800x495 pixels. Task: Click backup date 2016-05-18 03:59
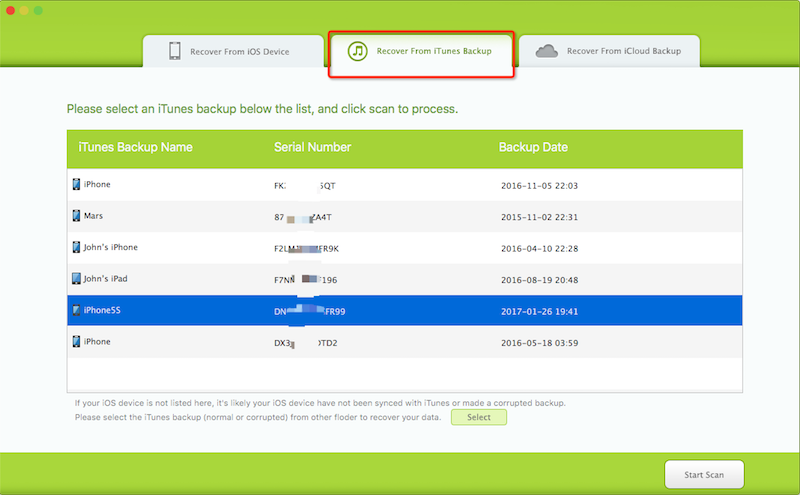pyautogui.click(x=539, y=343)
